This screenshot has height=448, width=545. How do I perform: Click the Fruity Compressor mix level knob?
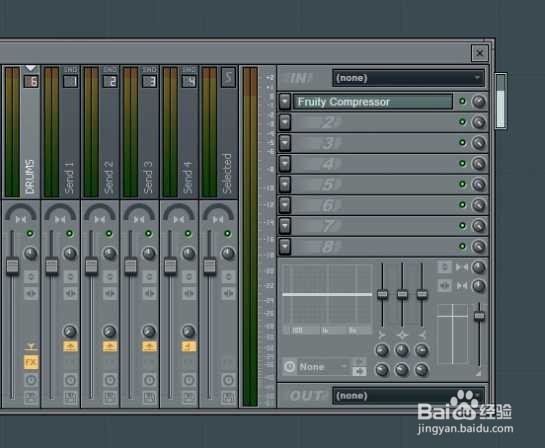point(479,102)
